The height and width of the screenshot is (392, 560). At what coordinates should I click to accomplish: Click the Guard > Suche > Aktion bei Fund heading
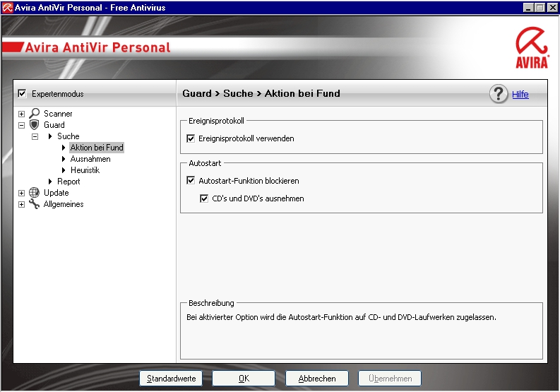click(261, 94)
